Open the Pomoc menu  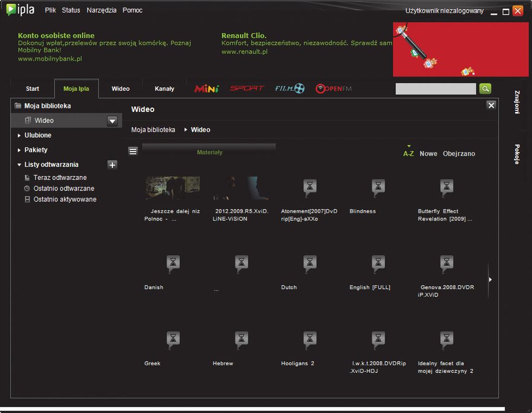tap(132, 10)
